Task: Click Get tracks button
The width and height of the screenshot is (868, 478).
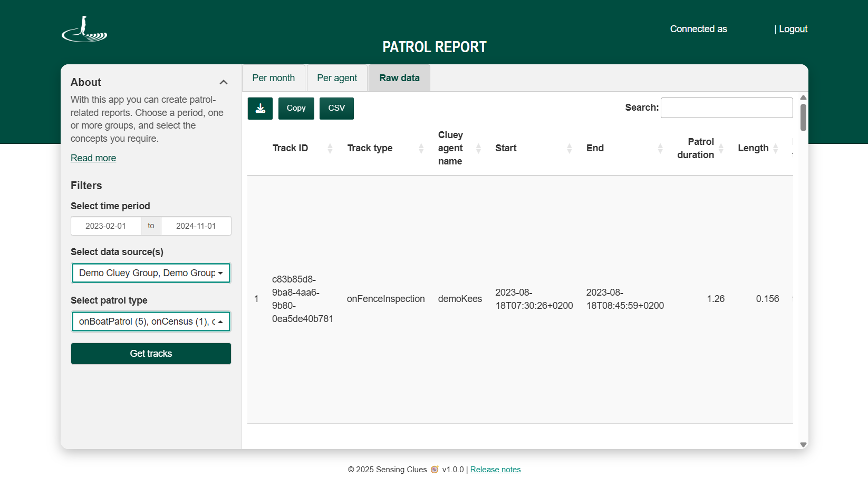Action: click(x=151, y=354)
